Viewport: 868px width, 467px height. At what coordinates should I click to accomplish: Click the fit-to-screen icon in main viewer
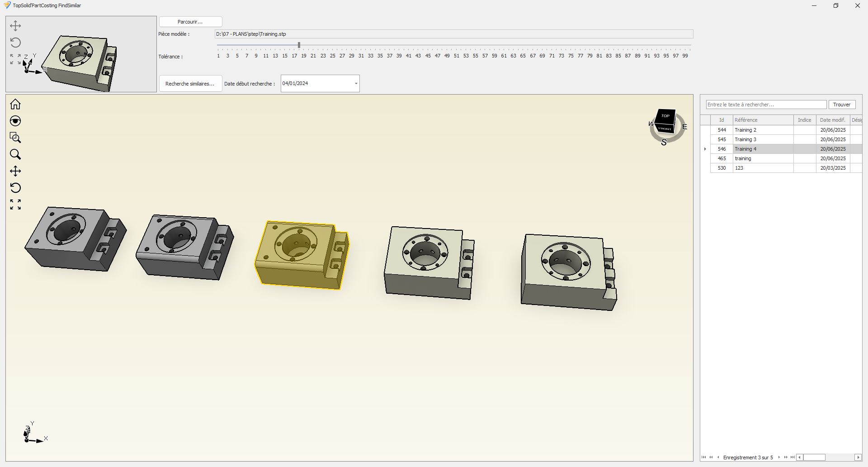[15, 205]
